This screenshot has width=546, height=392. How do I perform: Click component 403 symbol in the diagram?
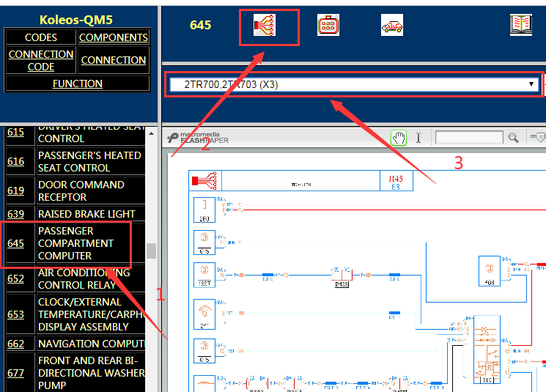point(490,271)
